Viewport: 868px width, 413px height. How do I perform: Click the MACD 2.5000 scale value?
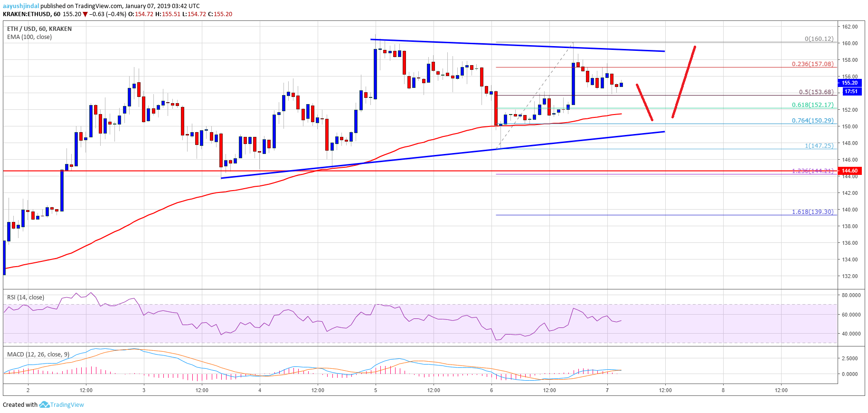tap(850, 358)
